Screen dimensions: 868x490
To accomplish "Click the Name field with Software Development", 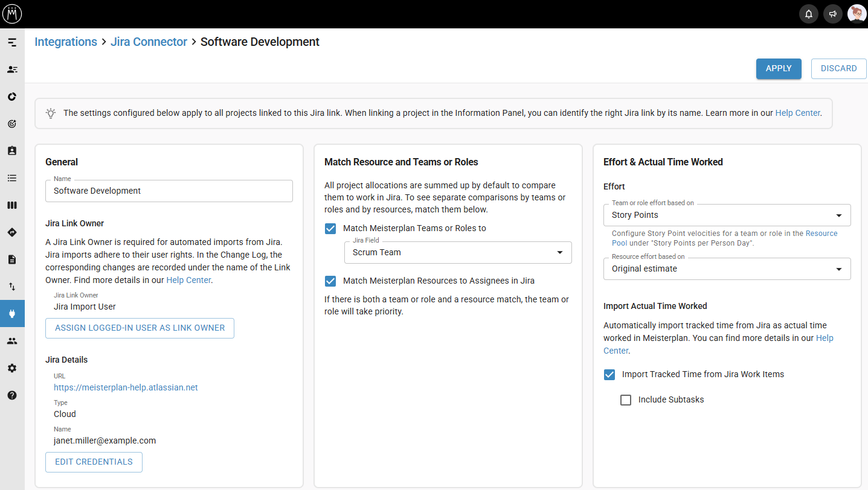I will (169, 191).
